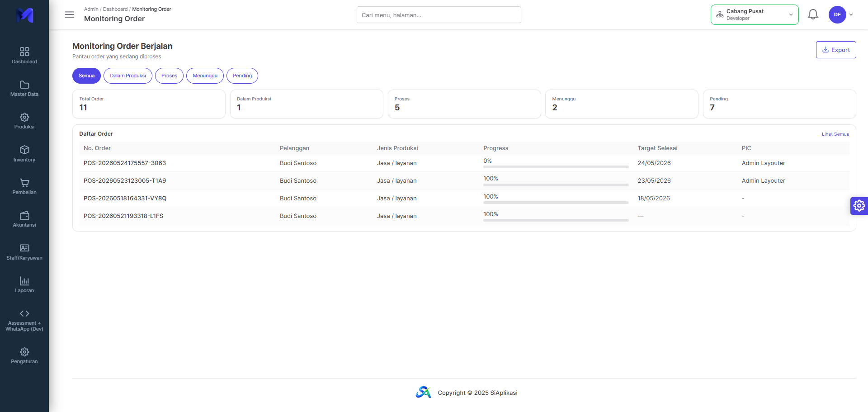Click the app logo in sidebar

coord(24,15)
